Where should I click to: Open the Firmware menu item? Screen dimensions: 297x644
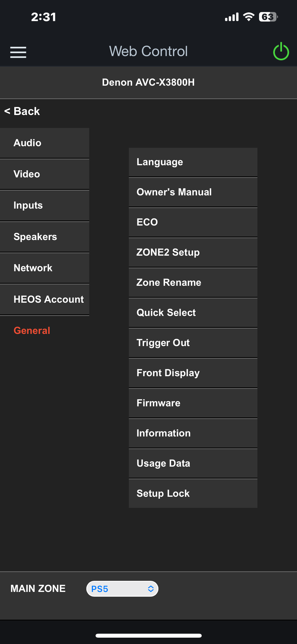point(193,403)
